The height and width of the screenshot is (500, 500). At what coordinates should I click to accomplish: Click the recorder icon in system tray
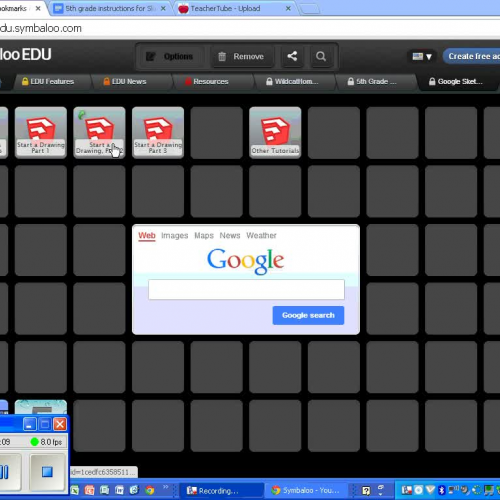(407, 490)
